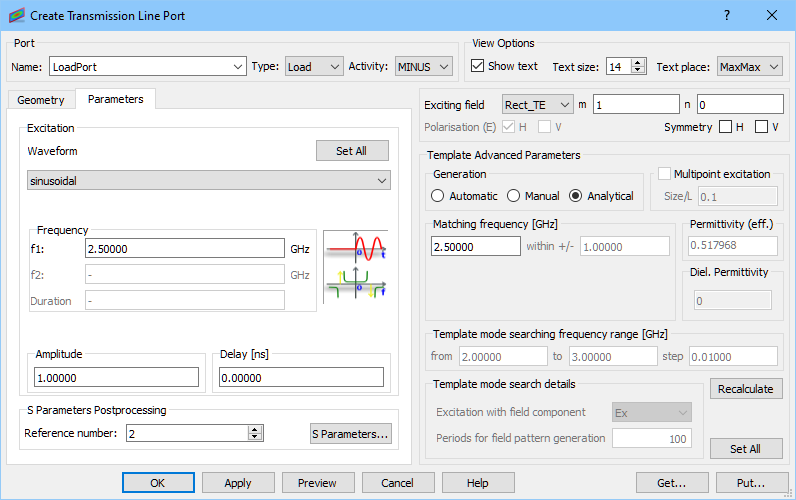Increase Text size with up arrow
The height and width of the screenshot is (500, 796).
click(638, 62)
